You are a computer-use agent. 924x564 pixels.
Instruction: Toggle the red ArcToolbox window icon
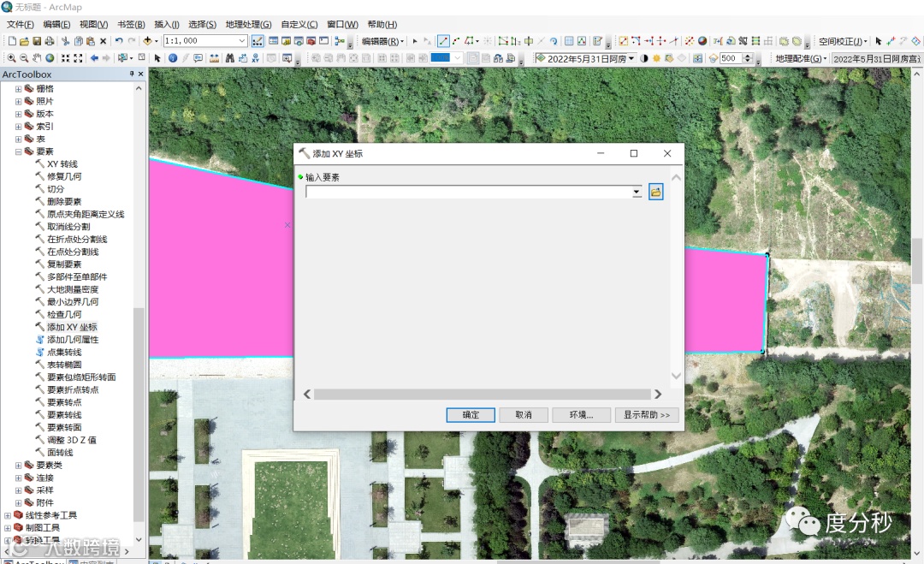pos(311,41)
